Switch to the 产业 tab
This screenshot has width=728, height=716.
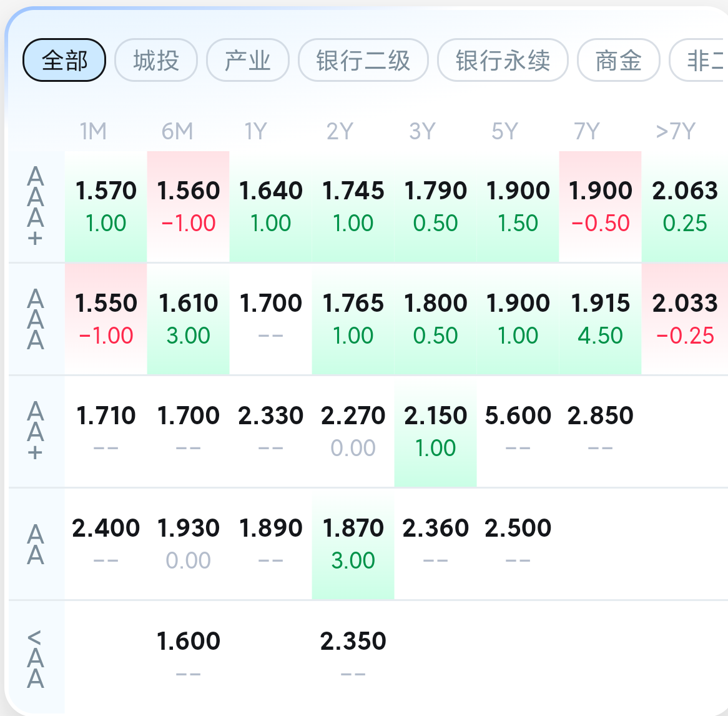(x=248, y=60)
